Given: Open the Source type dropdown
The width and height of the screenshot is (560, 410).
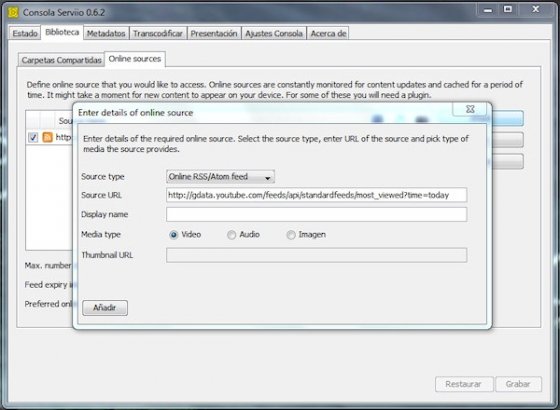Looking at the screenshot, I should click(220, 176).
